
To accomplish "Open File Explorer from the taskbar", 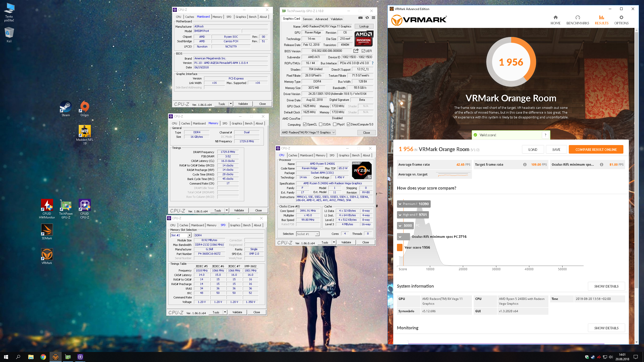I will pyautogui.click(x=31, y=357).
